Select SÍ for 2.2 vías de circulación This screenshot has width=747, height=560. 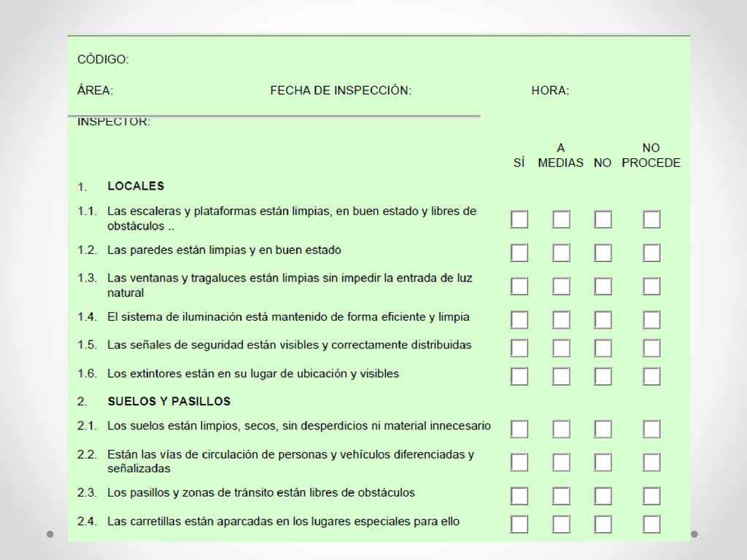[519, 462]
